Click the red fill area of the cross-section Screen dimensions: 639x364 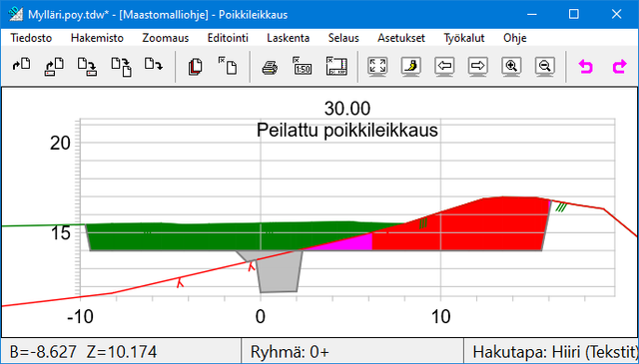[x=481, y=228]
